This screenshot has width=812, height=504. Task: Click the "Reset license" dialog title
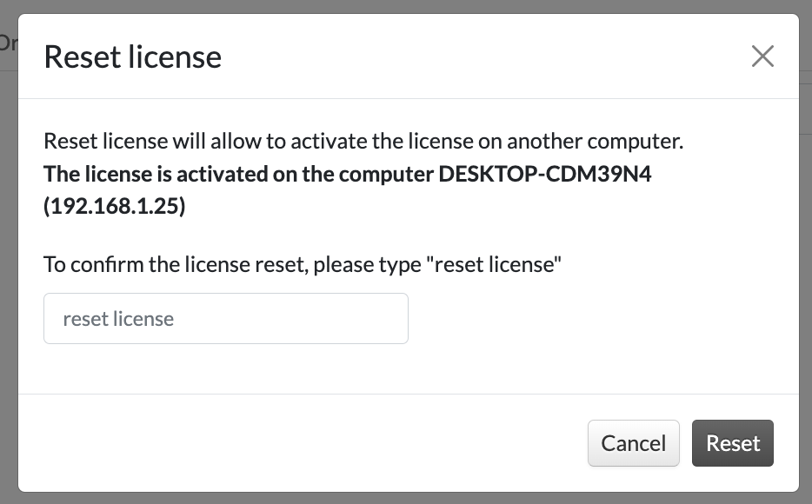pos(133,57)
